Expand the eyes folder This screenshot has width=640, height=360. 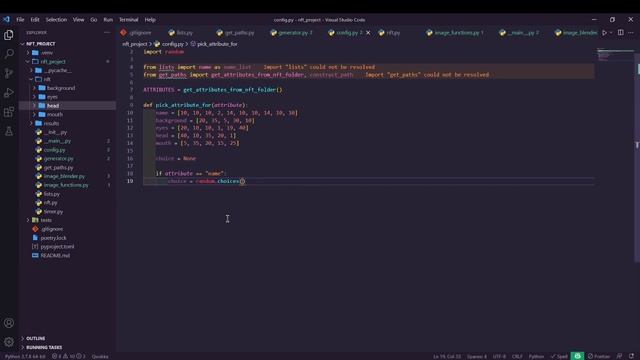coord(35,97)
